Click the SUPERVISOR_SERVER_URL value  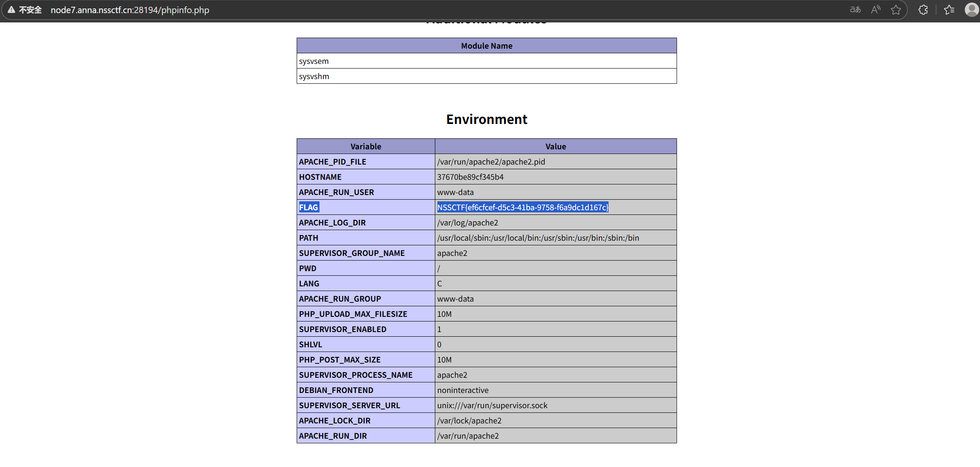pos(492,405)
